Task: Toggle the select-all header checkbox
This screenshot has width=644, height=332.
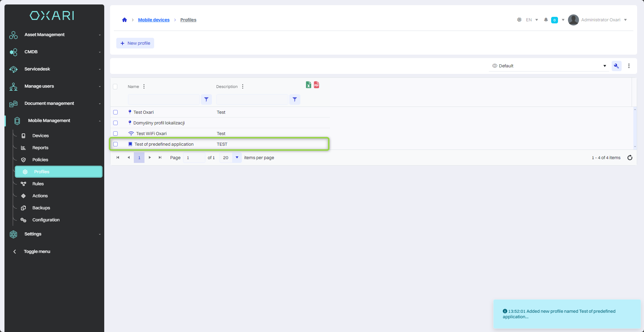Action: pos(115,87)
